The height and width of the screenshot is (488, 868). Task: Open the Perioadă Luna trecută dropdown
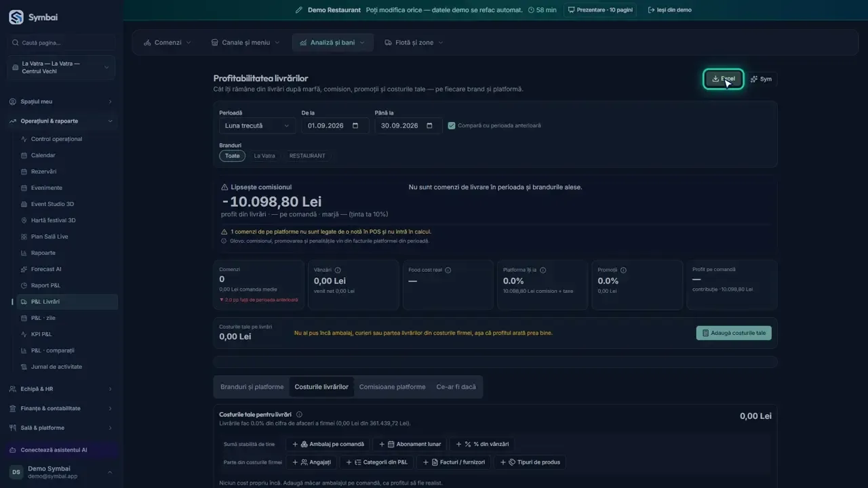click(x=257, y=125)
